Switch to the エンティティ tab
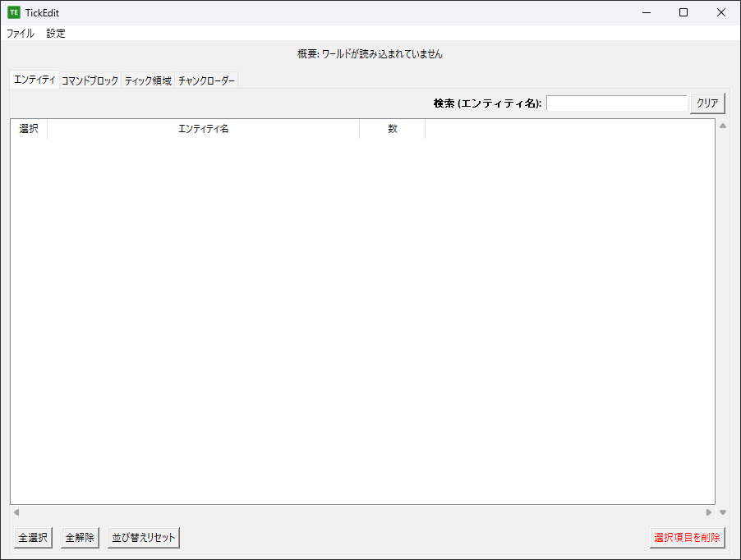Viewport: 741px width, 560px height. (35, 80)
